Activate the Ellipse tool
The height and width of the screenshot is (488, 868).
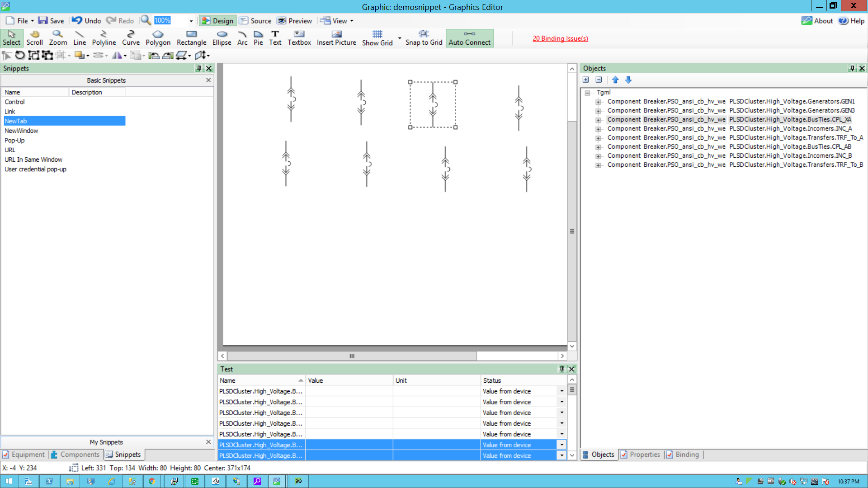tap(222, 38)
